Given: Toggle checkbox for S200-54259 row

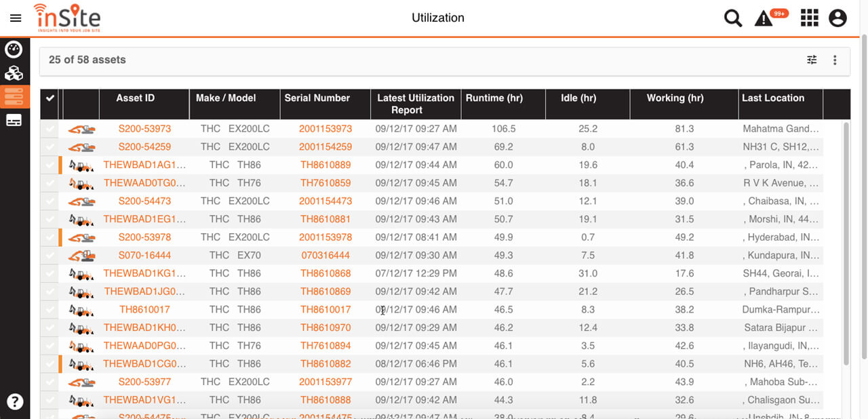Looking at the screenshot, I should pos(50,147).
